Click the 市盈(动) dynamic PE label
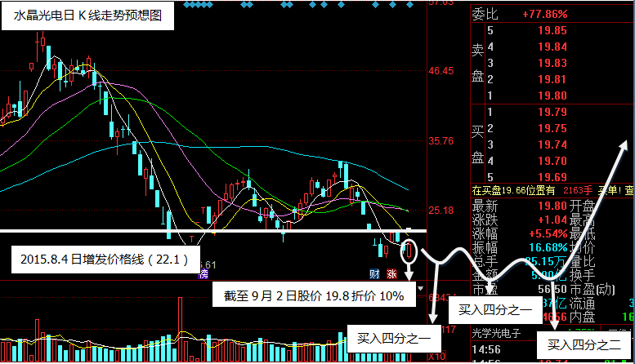This screenshot has width=635, height=364. pyautogui.click(x=593, y=289)
